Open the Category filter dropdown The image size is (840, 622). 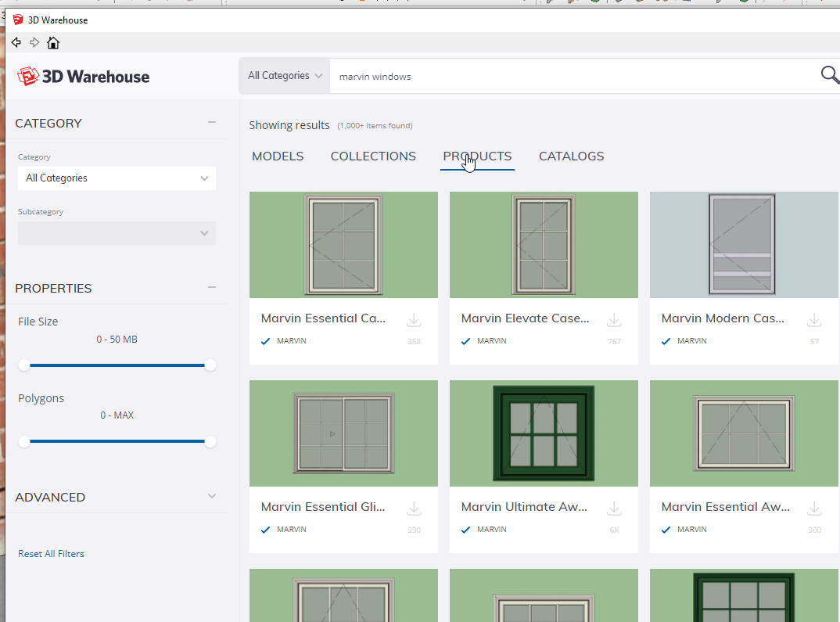pos(117,178)
